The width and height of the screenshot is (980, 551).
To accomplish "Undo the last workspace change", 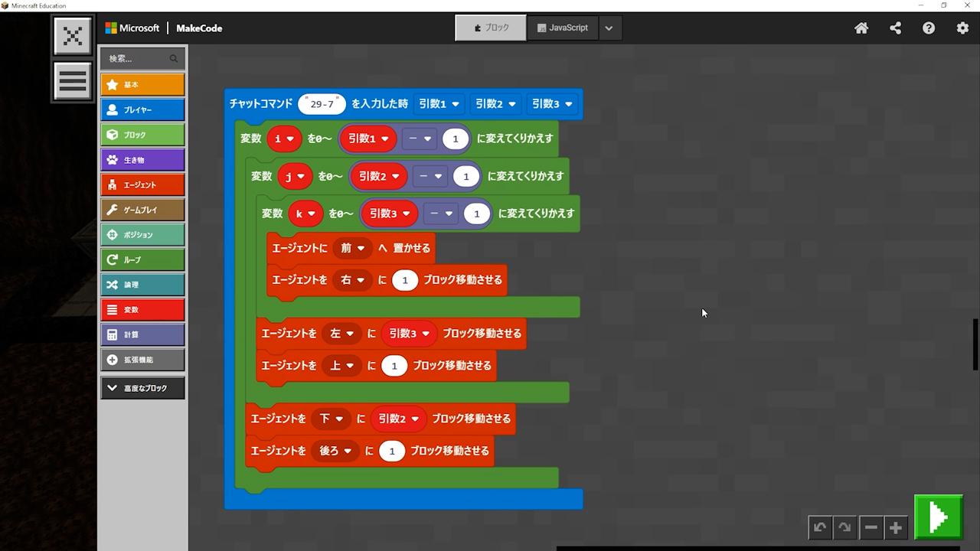I will coord(820,527).
